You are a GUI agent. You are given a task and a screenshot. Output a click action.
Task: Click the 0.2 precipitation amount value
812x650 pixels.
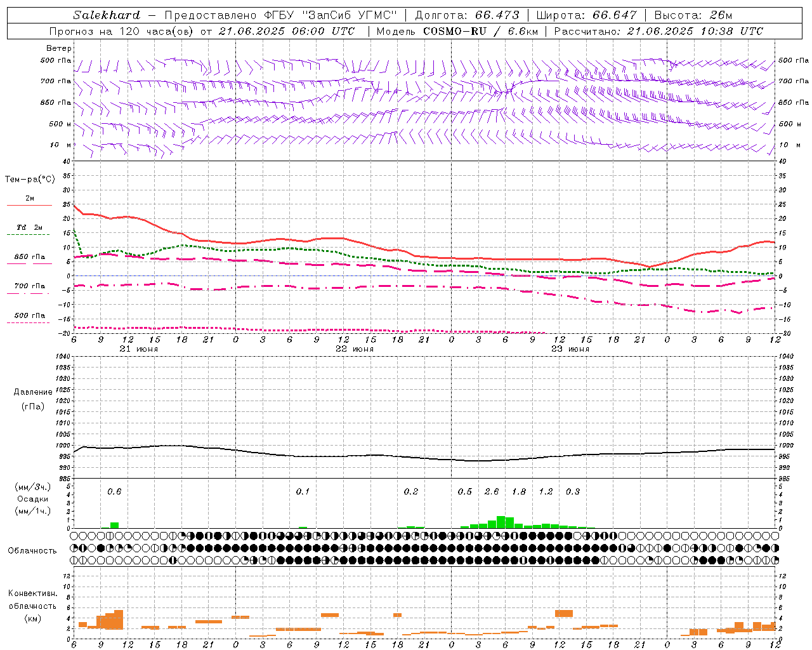pyautogui.click(x=411, y=491)
